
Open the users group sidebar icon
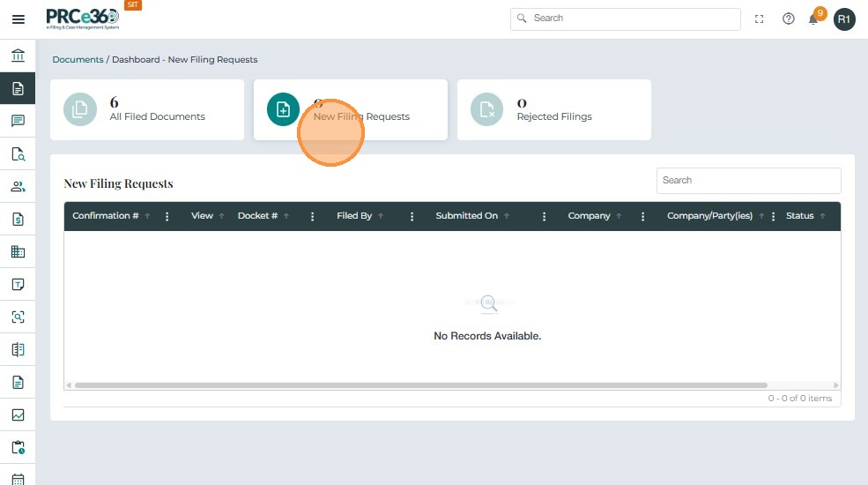18,186
